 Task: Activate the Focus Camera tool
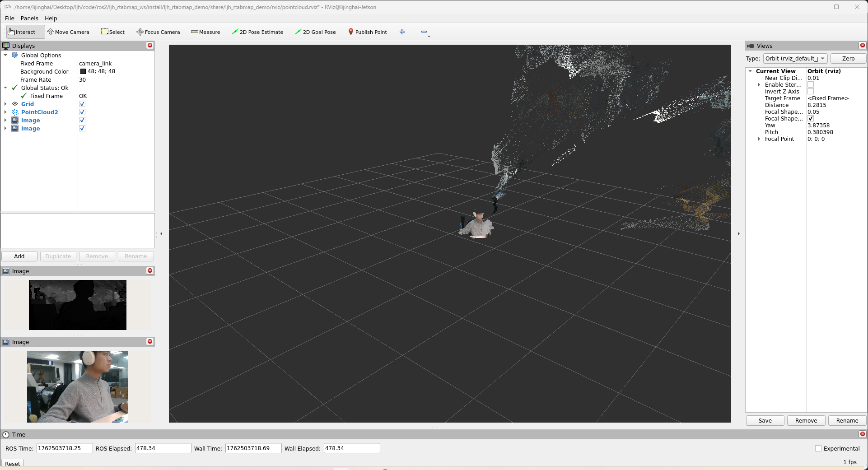pyautogui.click(x=159, y=32)
